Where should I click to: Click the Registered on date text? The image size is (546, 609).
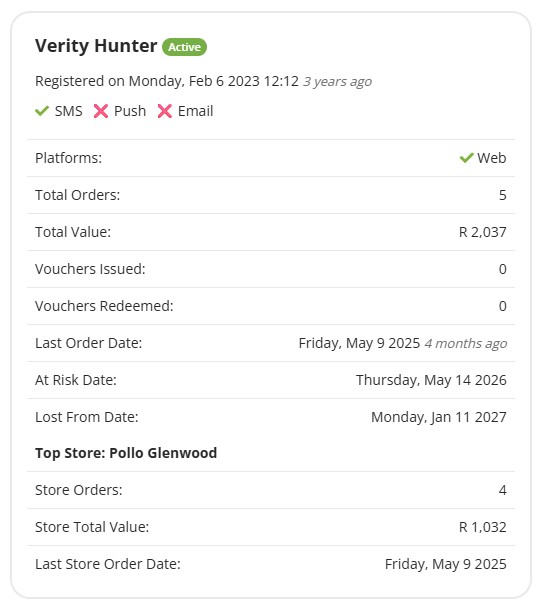[x=167, y=81]
